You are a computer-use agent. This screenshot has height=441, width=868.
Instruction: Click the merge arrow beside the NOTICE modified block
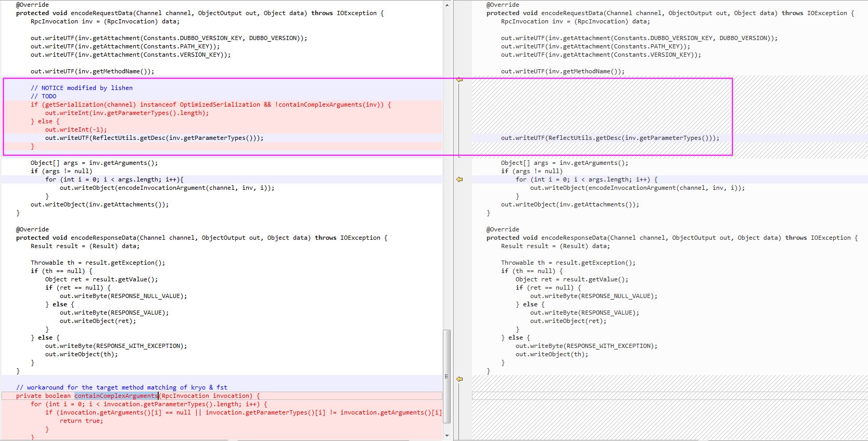(459, 80)
